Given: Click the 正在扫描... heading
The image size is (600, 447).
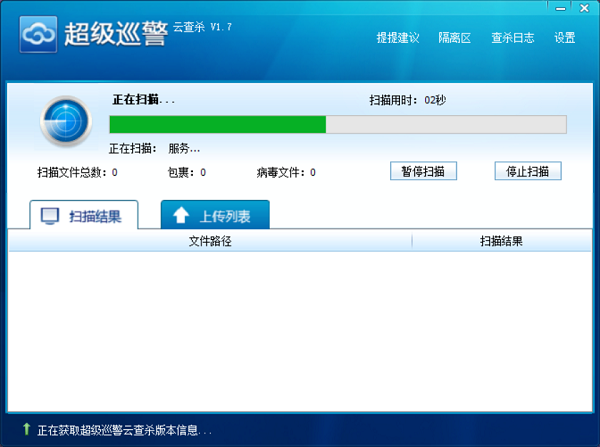Looking at the screenshot, I should (x=143, y=100).
